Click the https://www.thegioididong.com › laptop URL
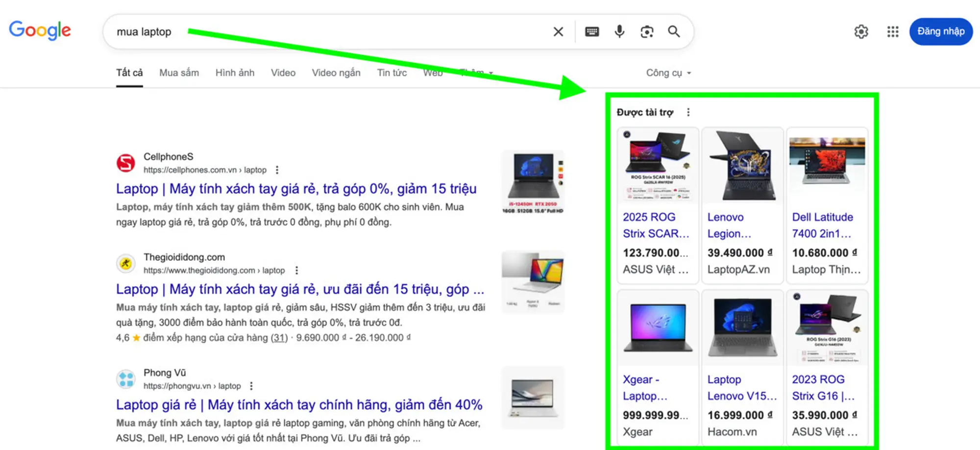 pos(214,271)
